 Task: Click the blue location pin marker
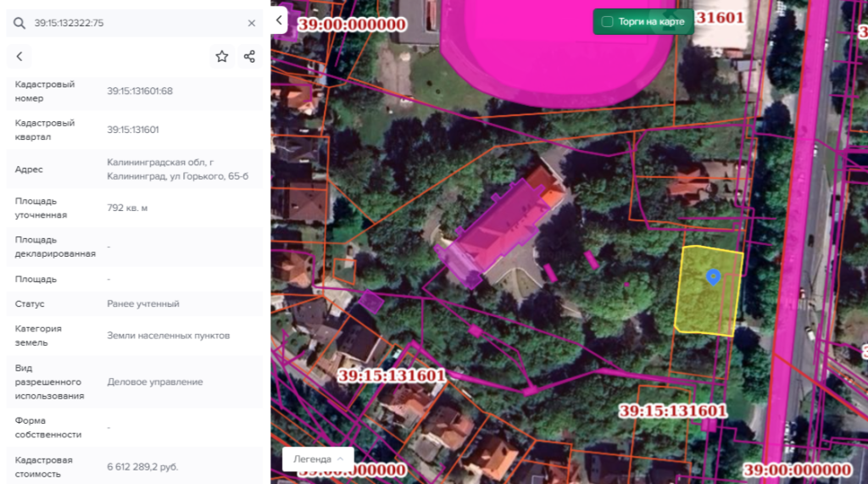coord(713,276)
